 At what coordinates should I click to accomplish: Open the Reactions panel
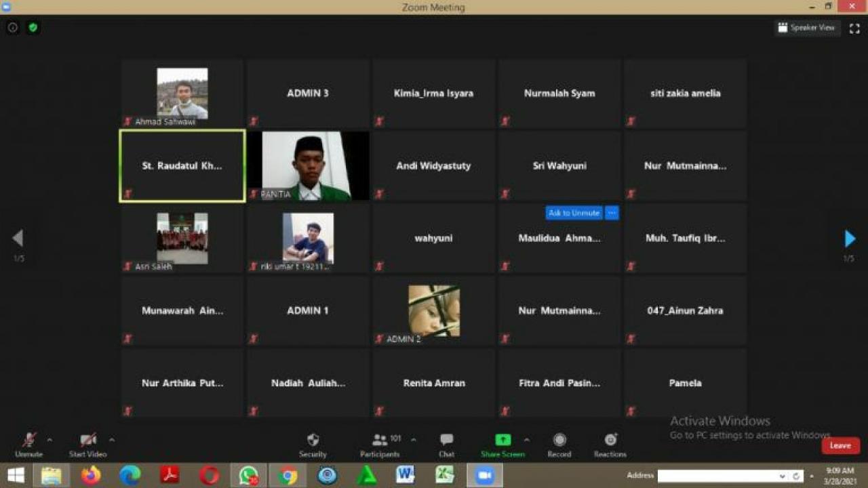coord(609,444)
